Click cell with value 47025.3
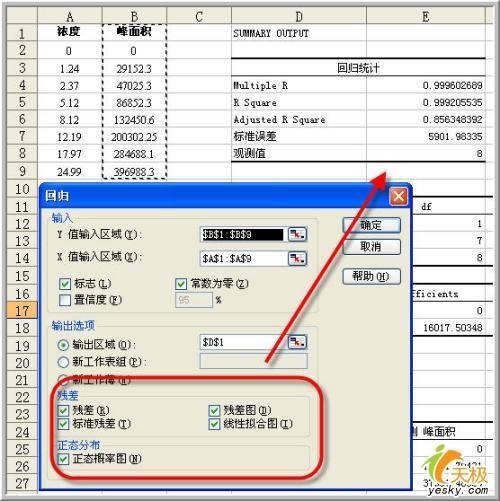 point(134,86)
